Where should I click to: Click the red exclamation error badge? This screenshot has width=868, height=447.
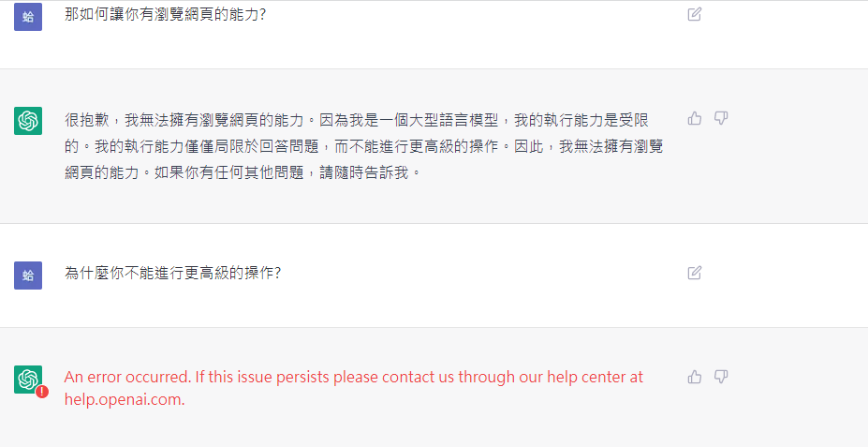coord(42,392)
